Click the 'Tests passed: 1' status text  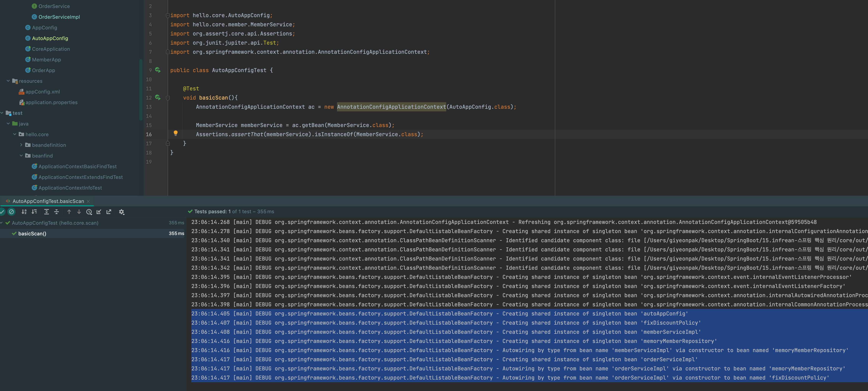(212, 212)
